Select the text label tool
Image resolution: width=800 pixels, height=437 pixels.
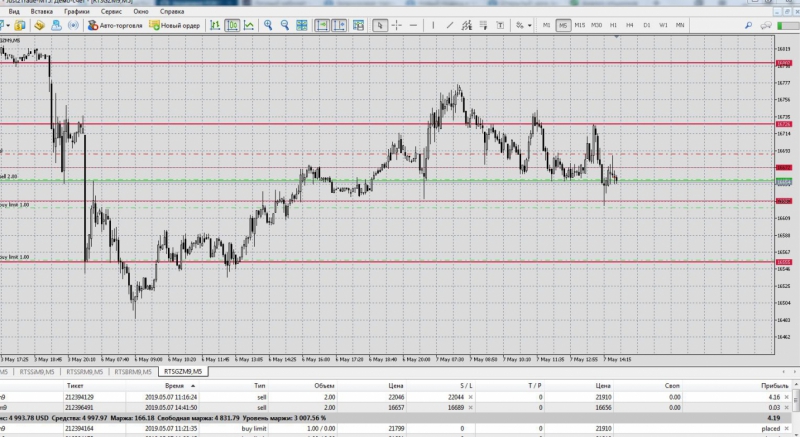pyautogui.click(x=498, y=25)
